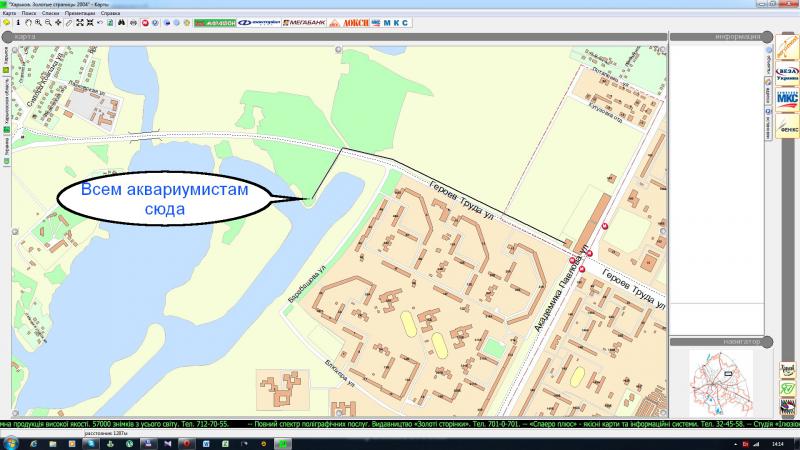This screenshot has width=800, height=450.
Task: Expand the навигатор panel header
Action: (x=717, y=341)
